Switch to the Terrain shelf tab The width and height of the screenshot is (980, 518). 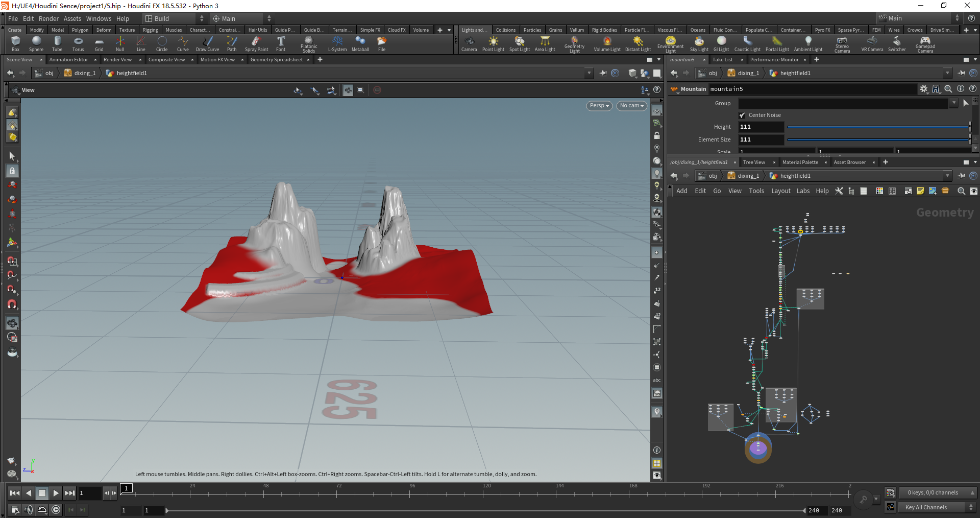pos(341,30)
